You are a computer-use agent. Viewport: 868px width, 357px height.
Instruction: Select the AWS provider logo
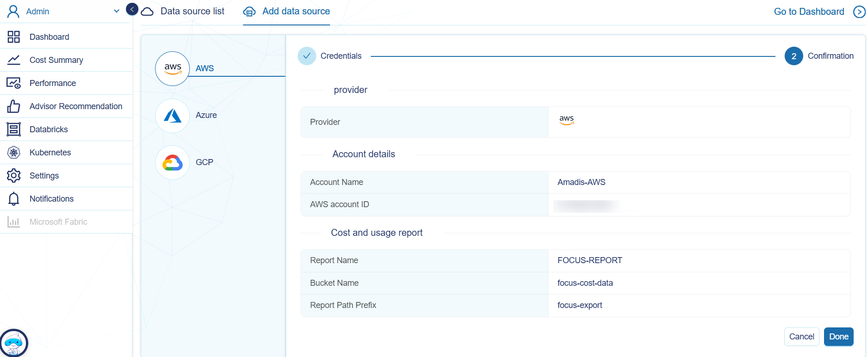tap(172, 68)
